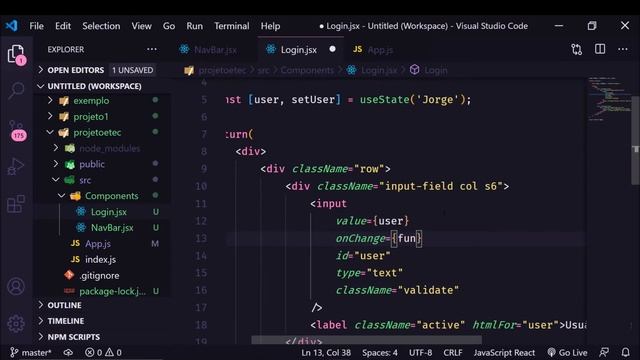Open the Help menu
640x360 pixels.
pyautogui.click(x=270, y=26)
